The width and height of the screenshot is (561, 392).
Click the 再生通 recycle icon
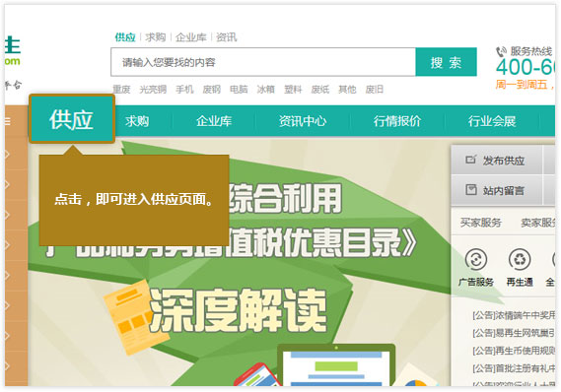(520, 259)
